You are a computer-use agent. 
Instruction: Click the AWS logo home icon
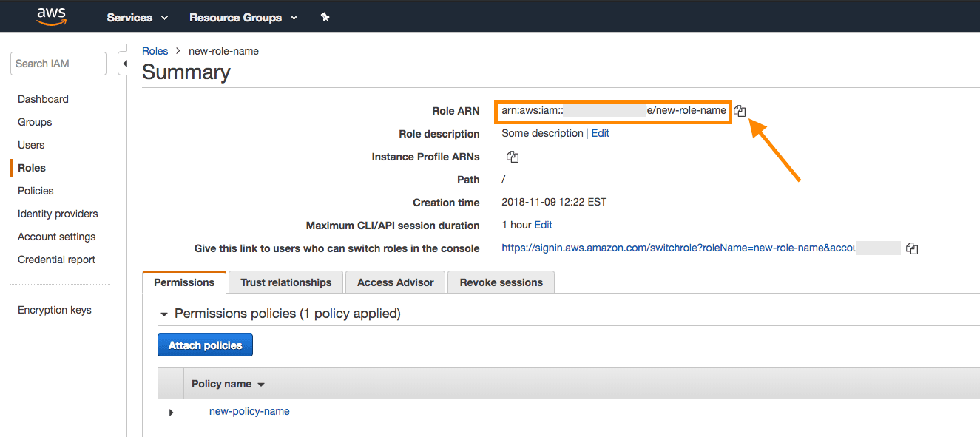(52, 16)
